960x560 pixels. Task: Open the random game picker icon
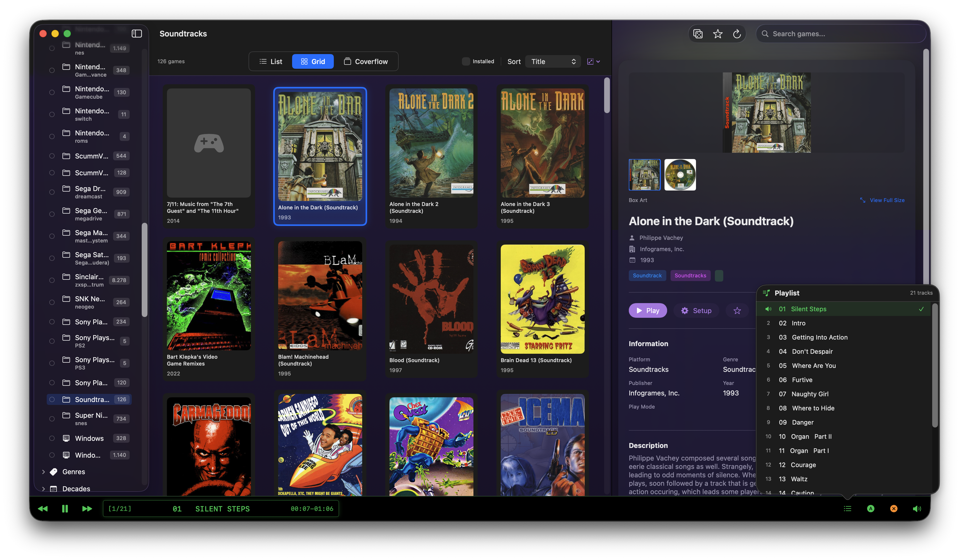coord(698,34)
